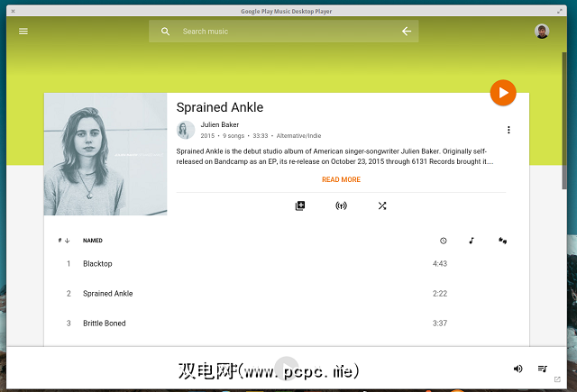Image resolution: width=577 pixels, height=392 pixels.
Task: Click the play count note icon
Action: (472, 241)
